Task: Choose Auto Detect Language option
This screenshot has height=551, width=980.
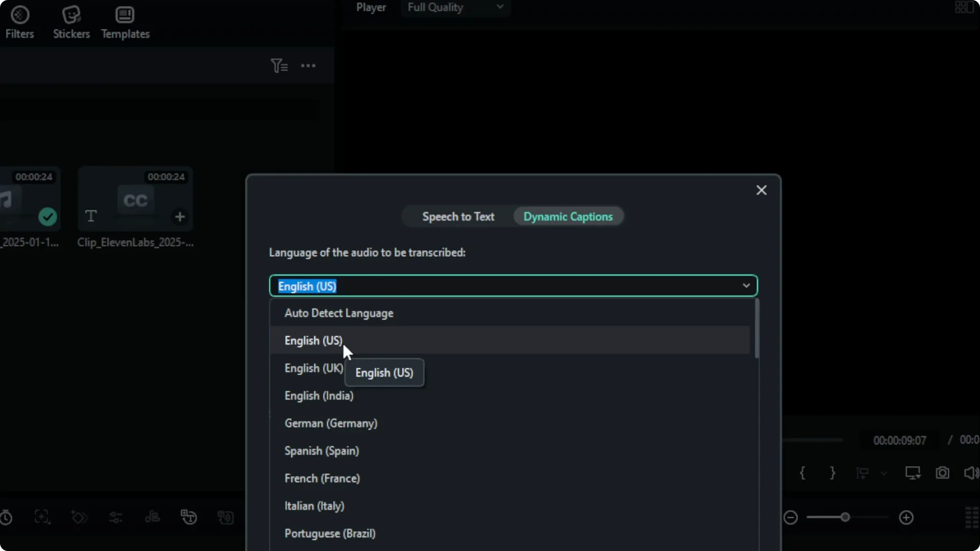Action: pos(510,313)
